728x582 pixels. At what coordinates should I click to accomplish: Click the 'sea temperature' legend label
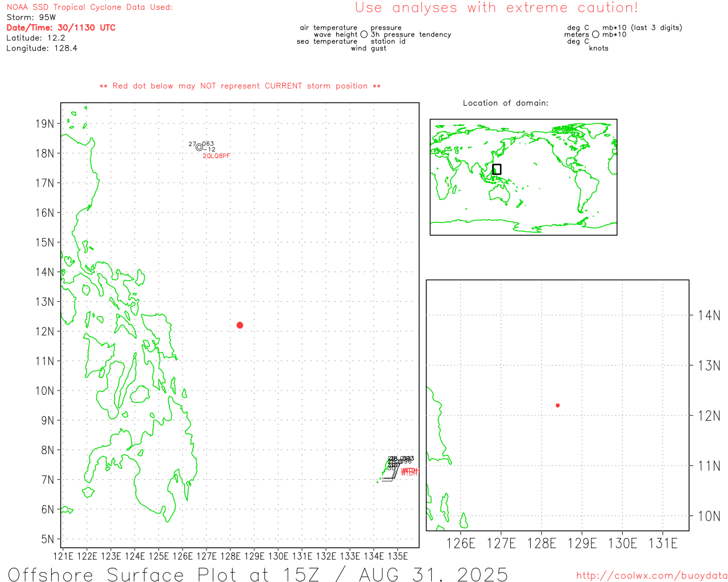pyautogui.click(x=327, y=41)
